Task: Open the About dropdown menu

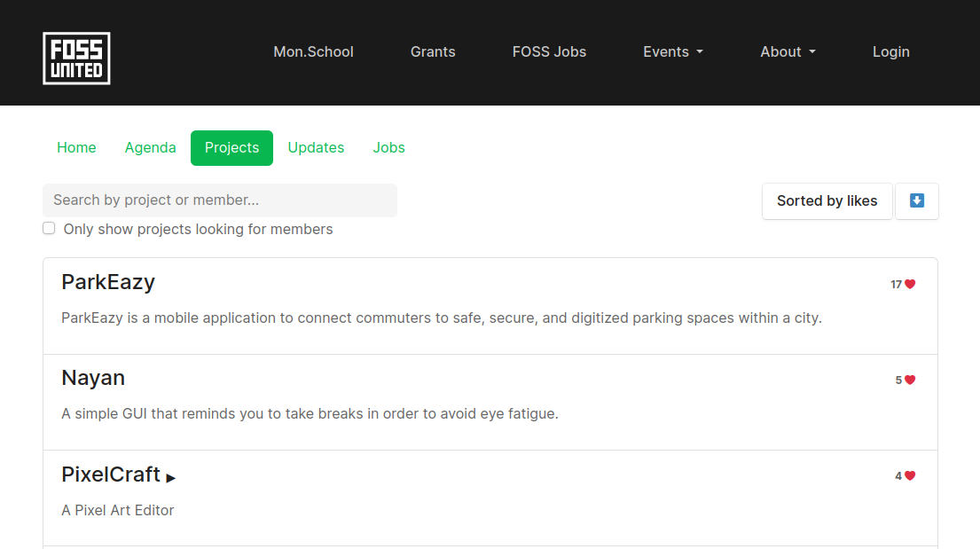Action: pyautogui.click(x=787, y=51)
